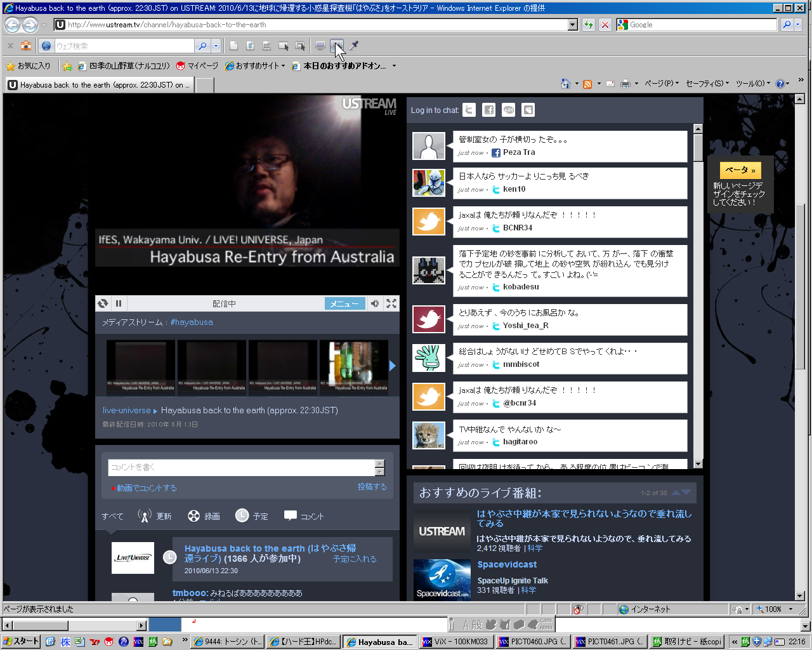This screenshot has height=650, width=812.
Task: Mute the video player sound
Action: (375, 303)
